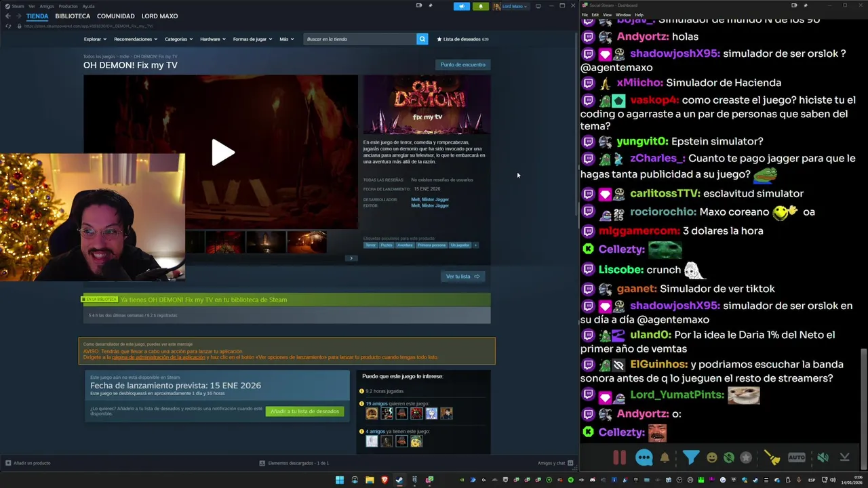Image resolution: width=868 pixels, height=488 pixels.
Task: Toggle the muted speaker icon in Social Stream
Action: pyautogui.click(x=823, y=457)
